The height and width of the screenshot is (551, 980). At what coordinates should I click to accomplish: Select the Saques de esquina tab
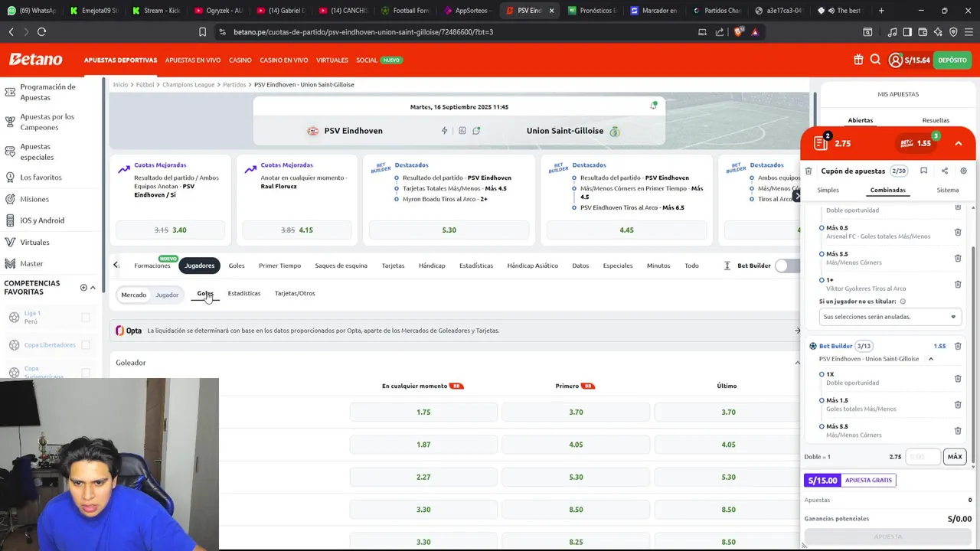(x=341, y=266)
